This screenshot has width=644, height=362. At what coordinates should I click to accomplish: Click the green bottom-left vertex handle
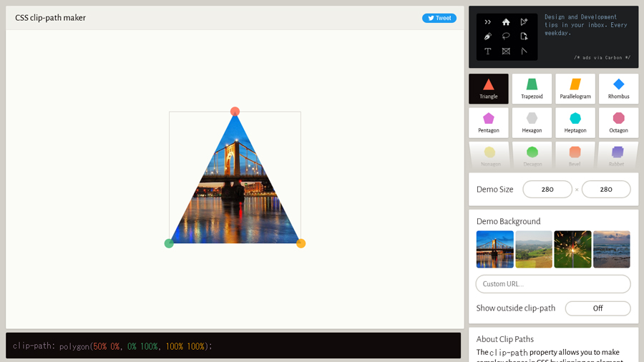[x=169, y=243]
